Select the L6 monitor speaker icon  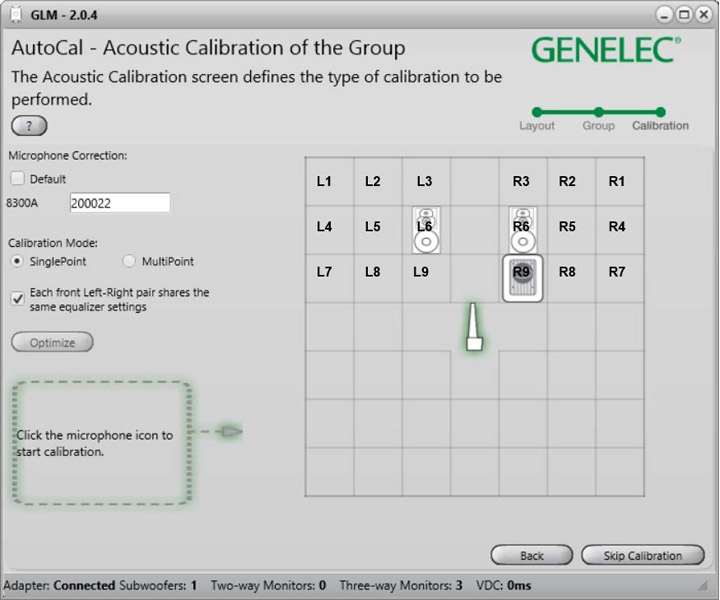coord(426,230)
